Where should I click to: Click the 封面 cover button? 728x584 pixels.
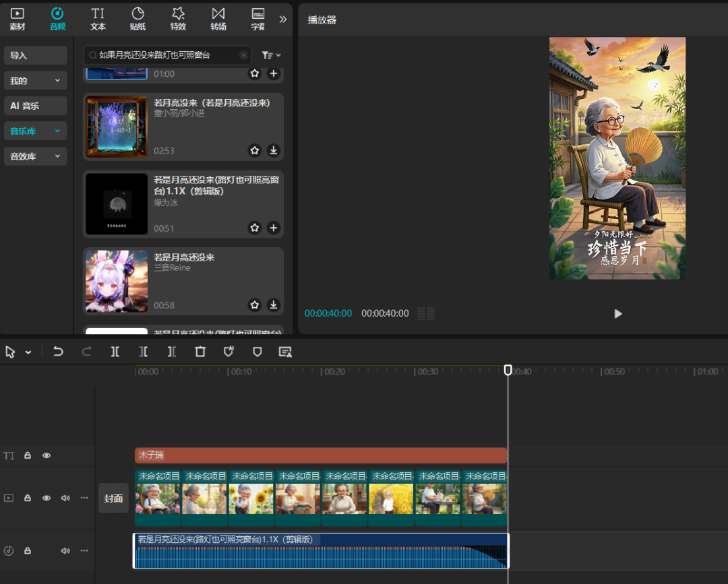(113, 498)
